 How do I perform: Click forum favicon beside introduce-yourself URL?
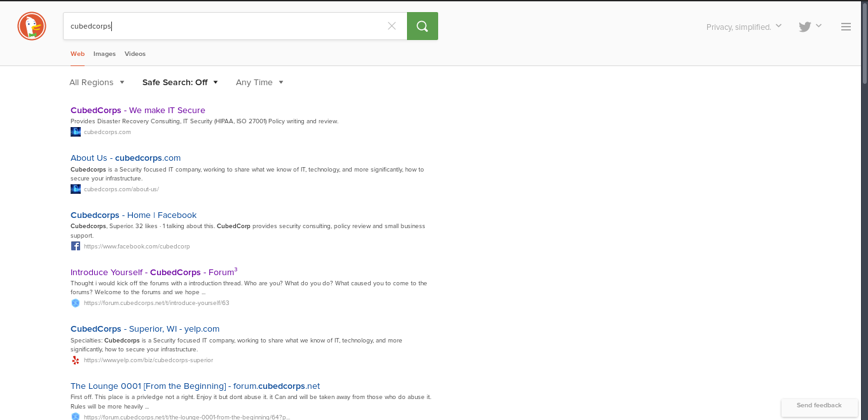coord(76,303)
